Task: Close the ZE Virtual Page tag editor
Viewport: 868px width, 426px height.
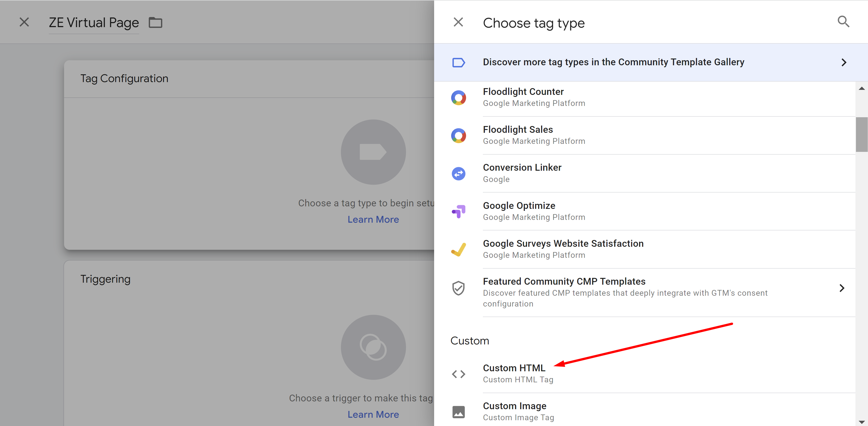Action: pos(24,22)
